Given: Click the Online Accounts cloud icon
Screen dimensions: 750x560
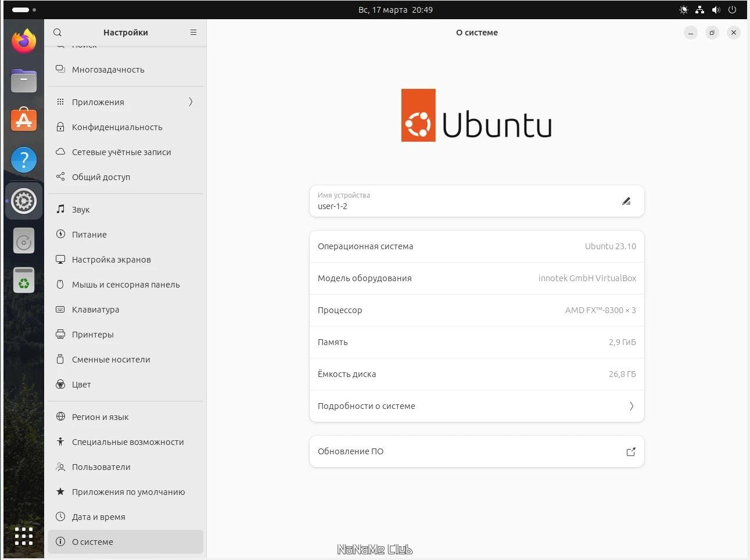Looking at the screenshot, I should pyautogui.click(x=60, y=152).
